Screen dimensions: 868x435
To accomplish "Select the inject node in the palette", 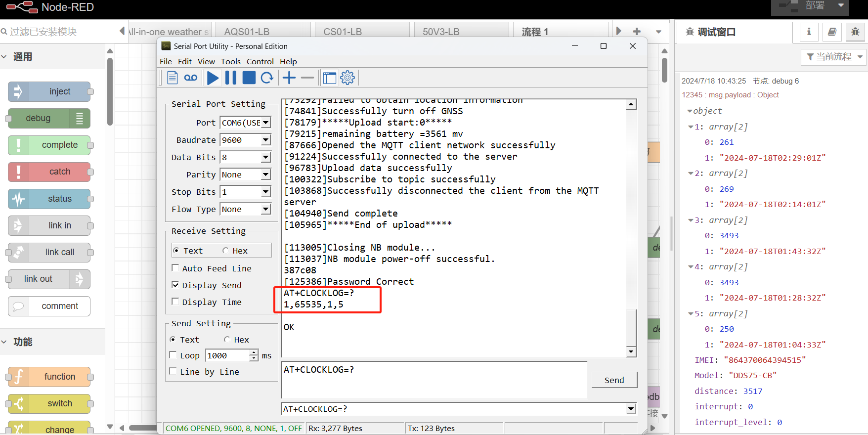I will 49,91.
